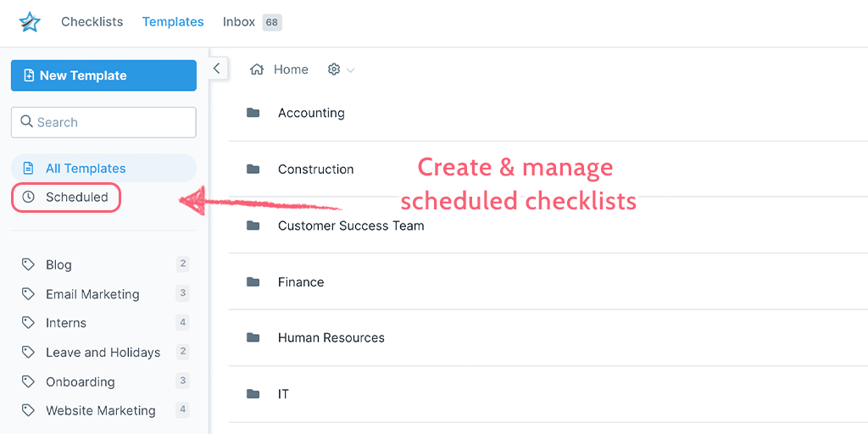Open the Inbox with 68 items
The width and height of the screenshot is (868, 434).
[253, 22]
